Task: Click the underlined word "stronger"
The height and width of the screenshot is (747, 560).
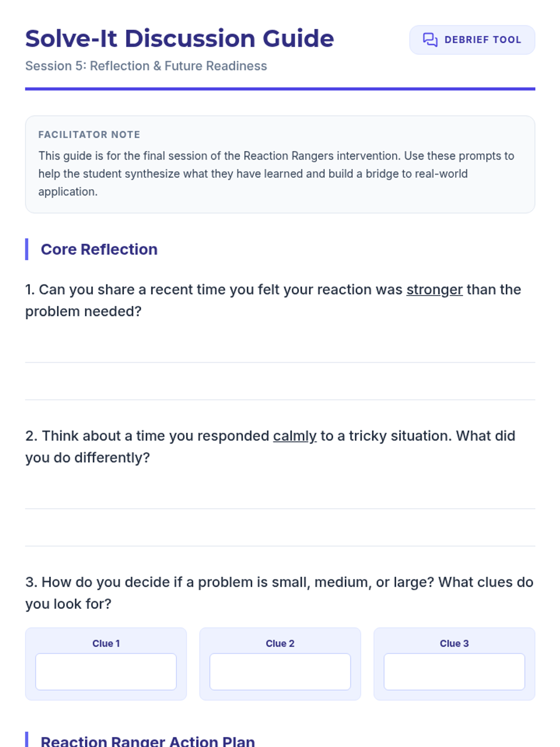Action: tap(434, 289)
